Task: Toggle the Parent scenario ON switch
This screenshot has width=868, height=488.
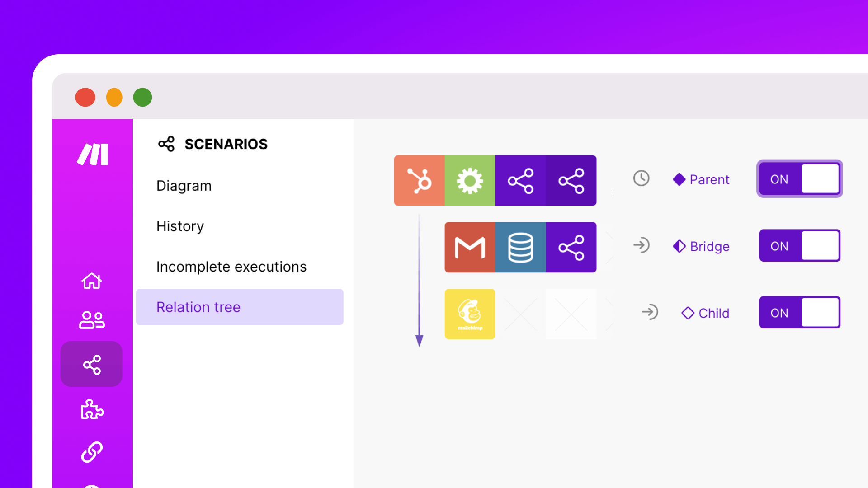Action: [799, 179]
